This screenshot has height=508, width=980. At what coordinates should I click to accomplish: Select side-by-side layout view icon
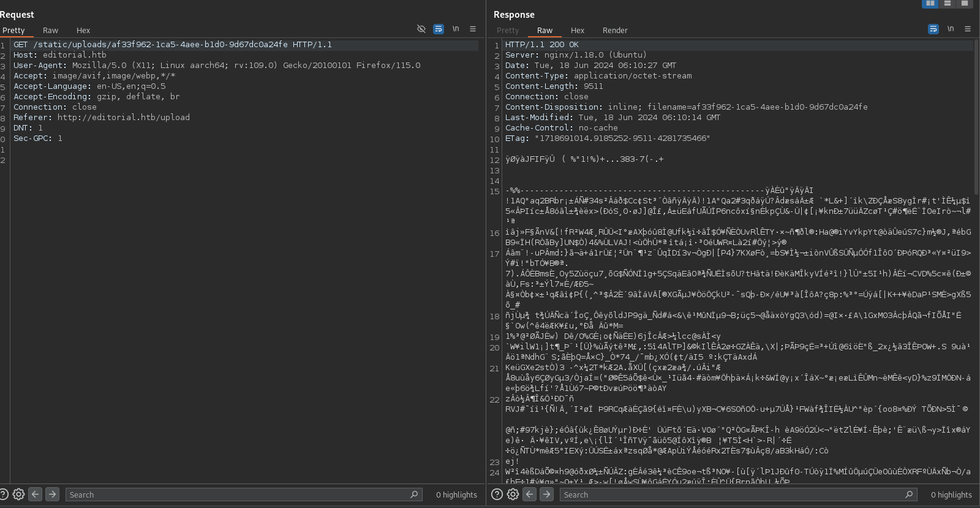(x=930, y=4)
